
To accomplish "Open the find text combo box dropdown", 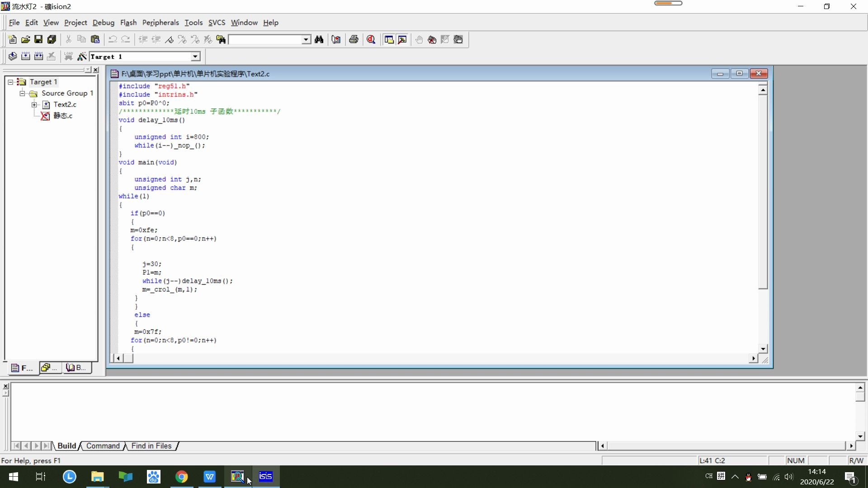I will [306, 40].
